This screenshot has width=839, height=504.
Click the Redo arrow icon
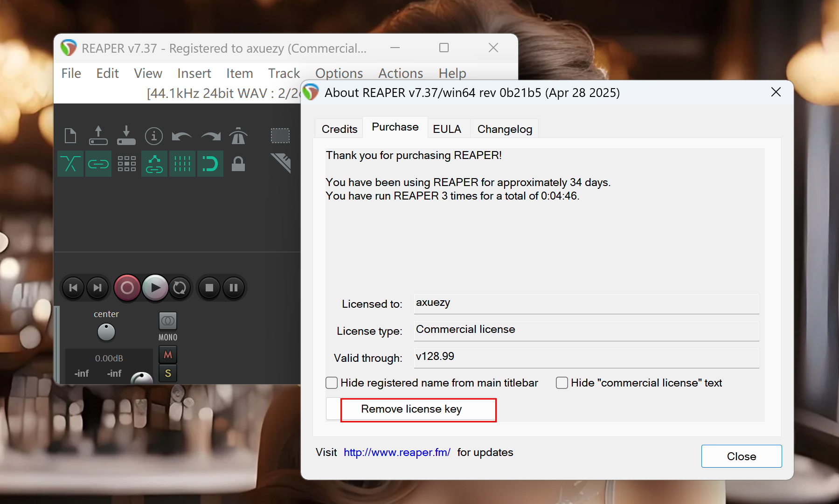[210, 136]
